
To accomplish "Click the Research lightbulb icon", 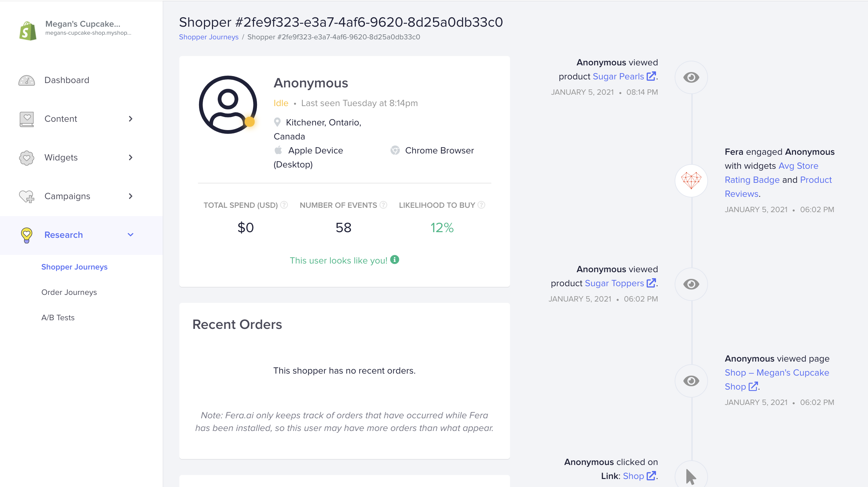I will tap(27, 235).
